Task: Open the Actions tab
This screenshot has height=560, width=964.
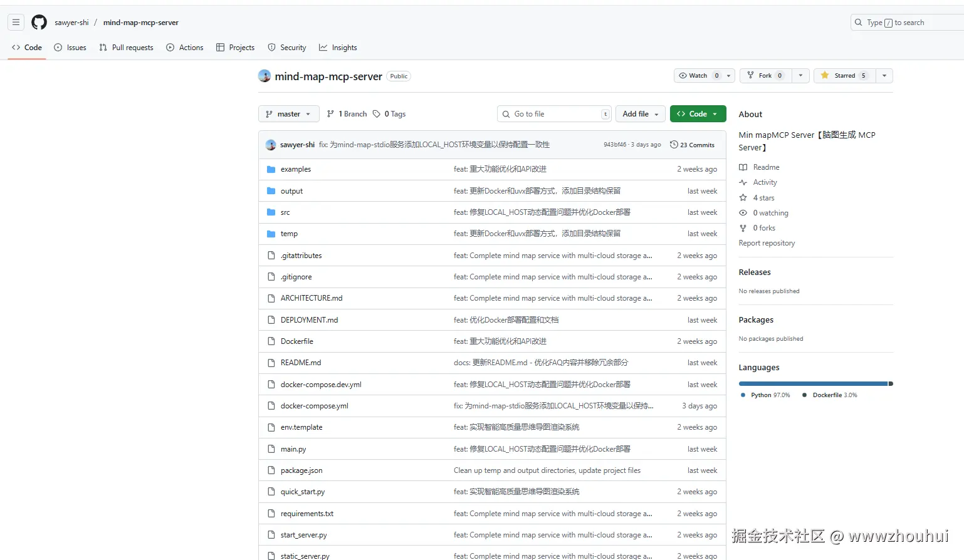Action: [185, 48]
